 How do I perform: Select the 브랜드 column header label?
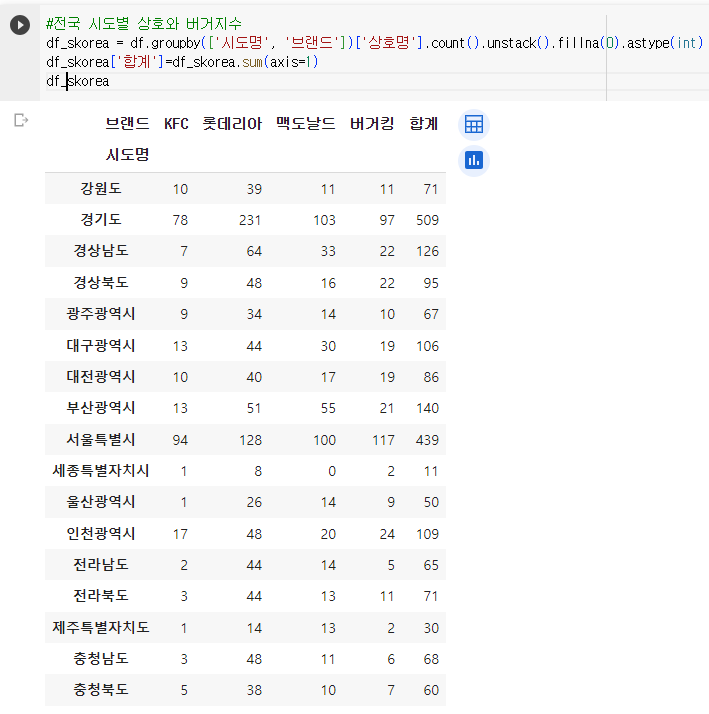pyautogui.click(x=127, y=123)
